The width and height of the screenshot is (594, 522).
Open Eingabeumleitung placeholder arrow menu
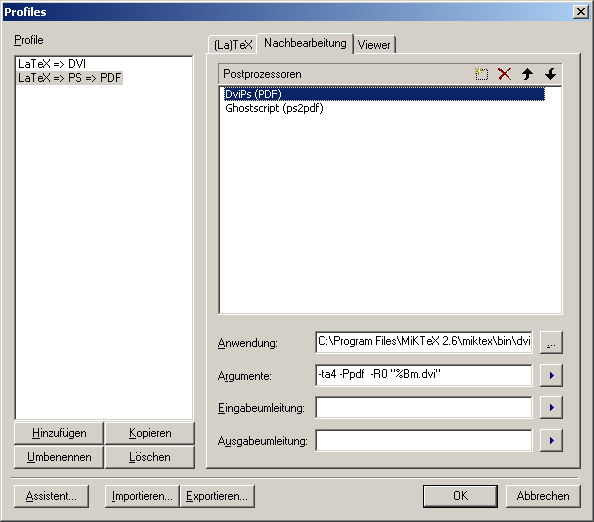coord(551,408)
